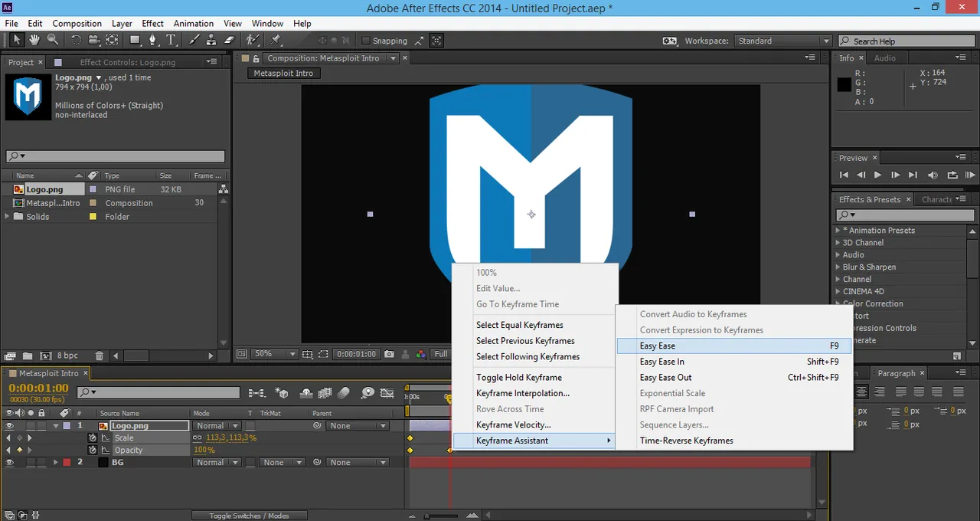The width and height of the screenshot is (980, 521).
Task: Click the lavender label color swatch of Logo.png layer
Action: [67, 426]
